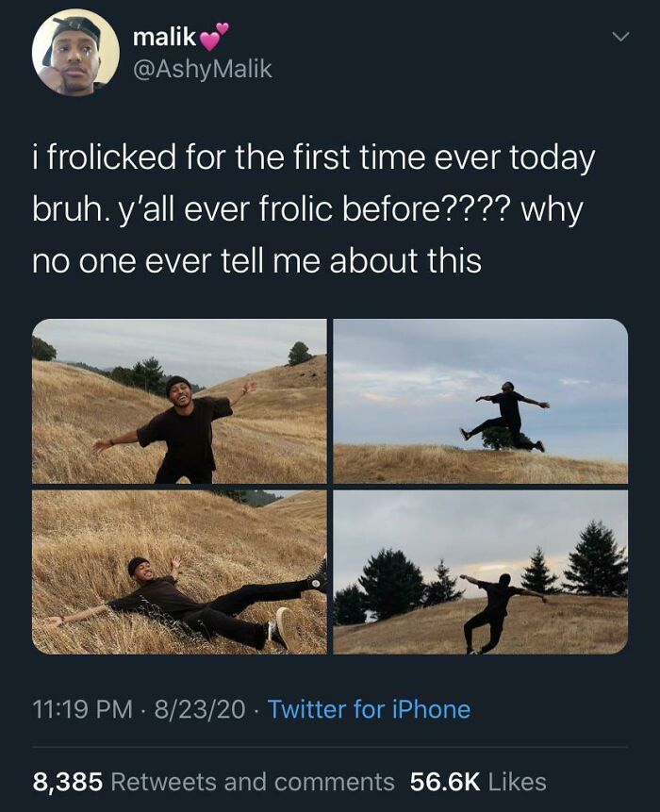Open the @AshyMalik handle link

(x=202, y=69)
